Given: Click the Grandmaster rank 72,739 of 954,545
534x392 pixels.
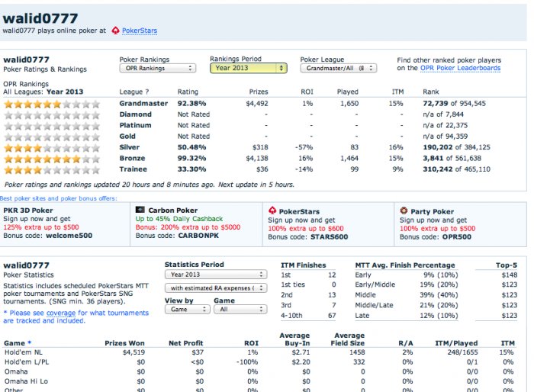Looking at the screenshot, I should [455, 103].
